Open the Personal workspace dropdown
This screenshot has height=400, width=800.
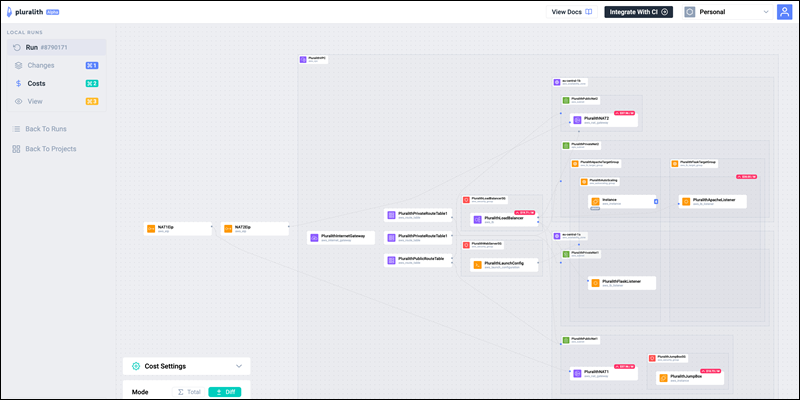pyautogui.click(x=728, y=12)
